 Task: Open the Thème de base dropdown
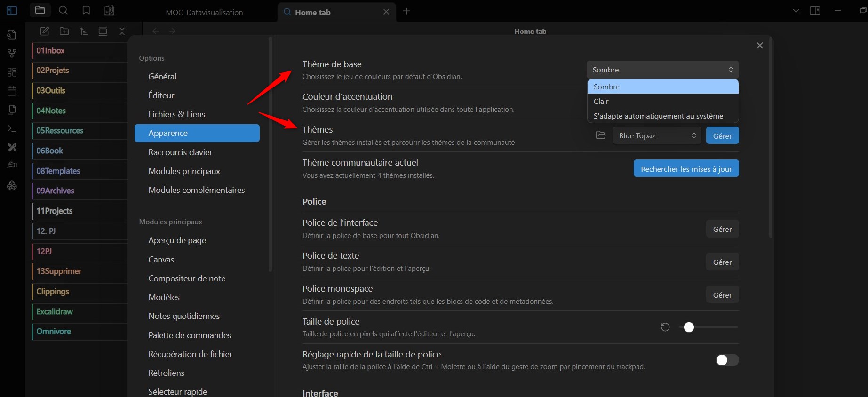pyautogui.click(x=662, y=70)
